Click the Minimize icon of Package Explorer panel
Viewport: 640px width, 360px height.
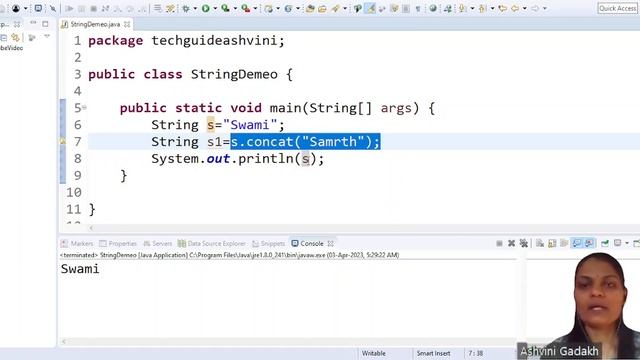point(33,23)
